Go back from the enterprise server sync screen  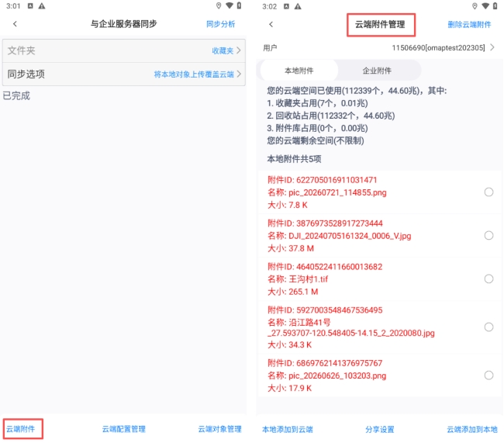15,24
